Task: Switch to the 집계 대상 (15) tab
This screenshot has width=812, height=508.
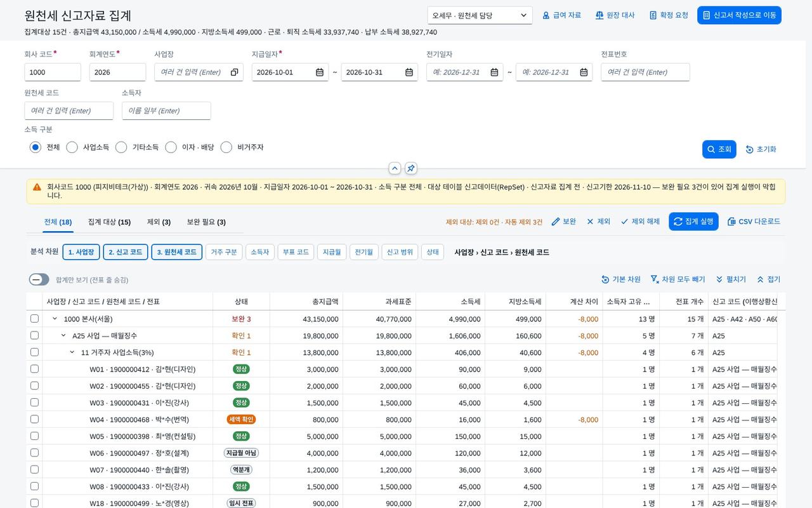Action: tap(109, 222)
